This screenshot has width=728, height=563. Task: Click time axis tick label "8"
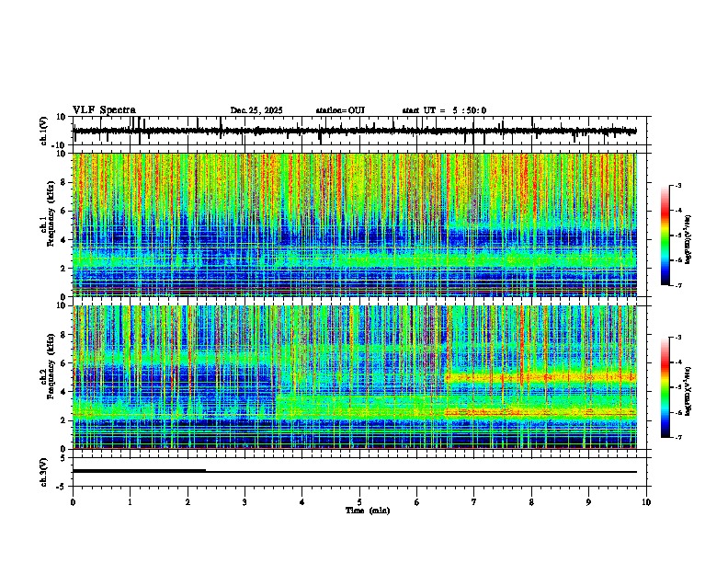531,502
